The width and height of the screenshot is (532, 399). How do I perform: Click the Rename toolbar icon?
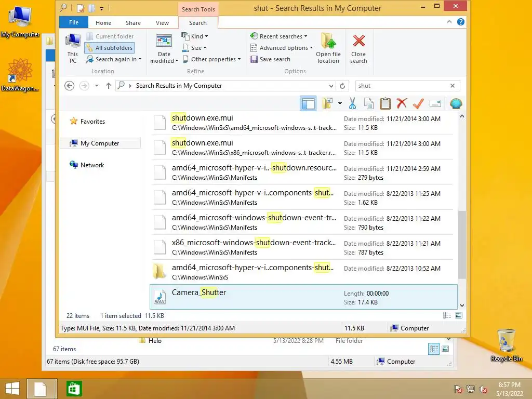pyautogui.click(x=435, y=104)
